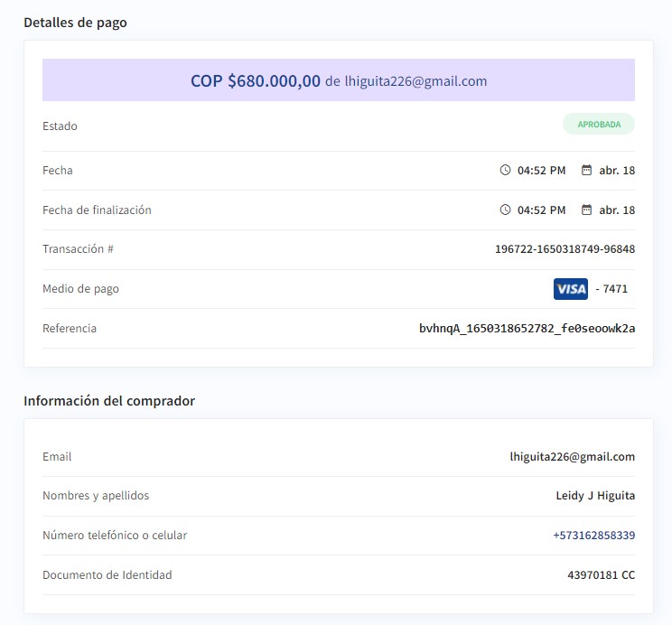Click the email in the purple amount banner
The height and width of the screenshot is (625, 672).
415,81
